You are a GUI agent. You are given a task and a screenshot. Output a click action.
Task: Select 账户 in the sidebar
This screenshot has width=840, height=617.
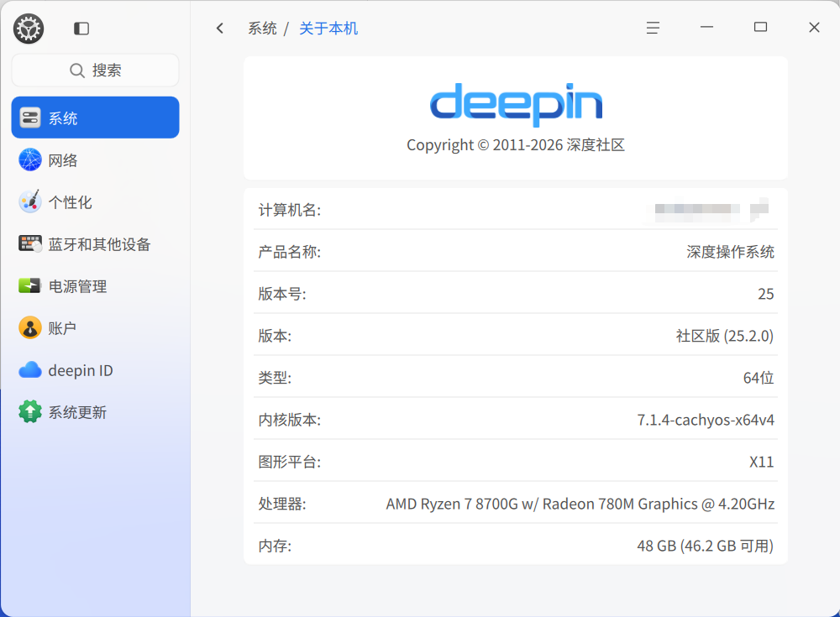96,327
